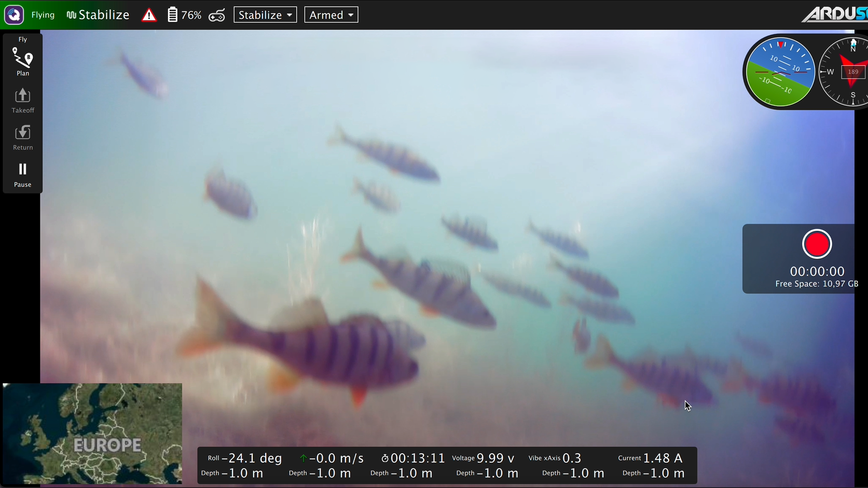The height and width of the screenshot is (488, 868).
Task: Toggle video recording with the red record button
Action: tap(817, 244)
